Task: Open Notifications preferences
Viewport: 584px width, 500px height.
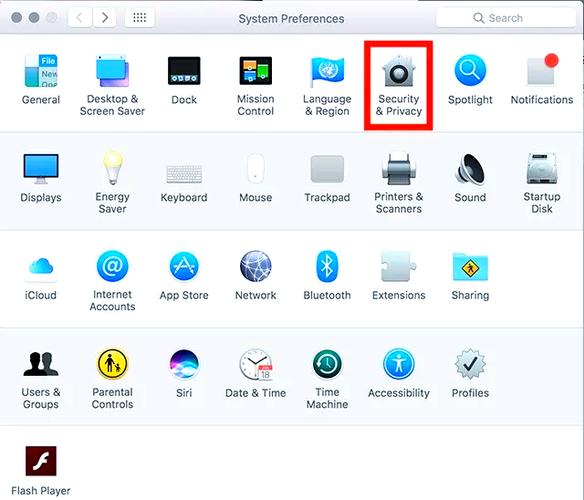Action: [542, 80]
